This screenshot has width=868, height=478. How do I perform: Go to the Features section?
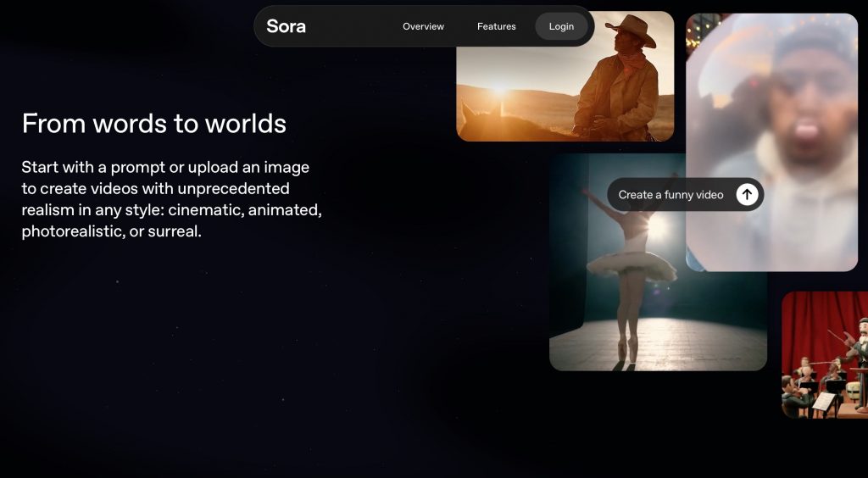[x=496, y=26]
